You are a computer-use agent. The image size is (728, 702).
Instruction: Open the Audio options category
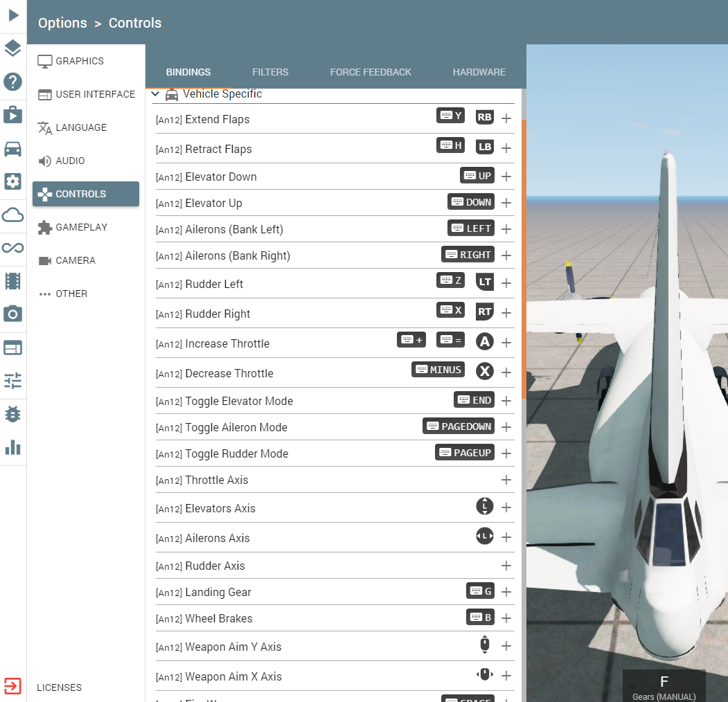coord(85,161)
